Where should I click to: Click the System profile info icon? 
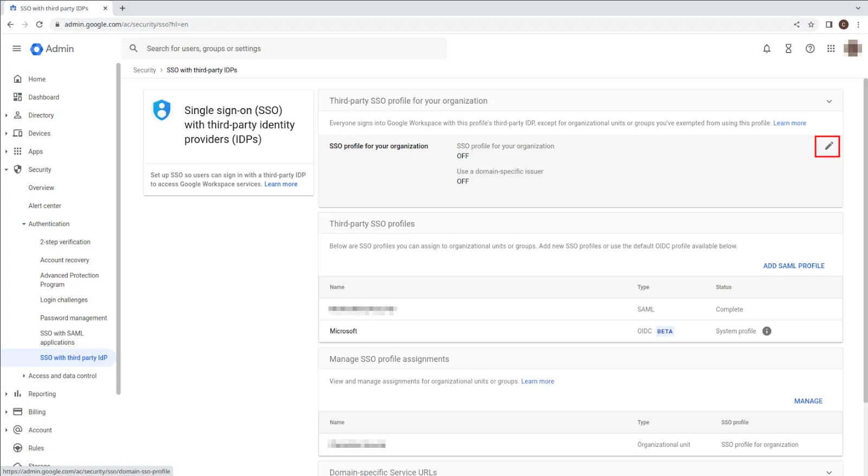[767, 331]
